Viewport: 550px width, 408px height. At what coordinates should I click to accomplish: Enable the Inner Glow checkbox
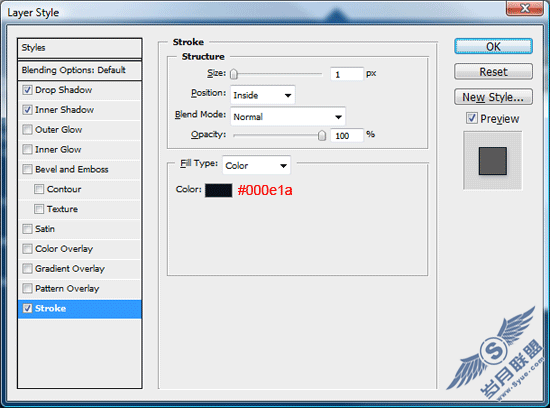(27, 150)
